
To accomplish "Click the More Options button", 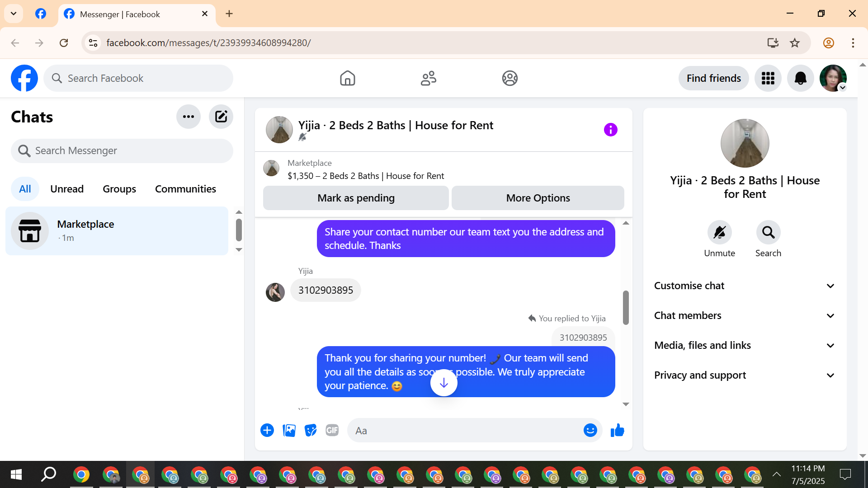I will (x=538, y=198).
